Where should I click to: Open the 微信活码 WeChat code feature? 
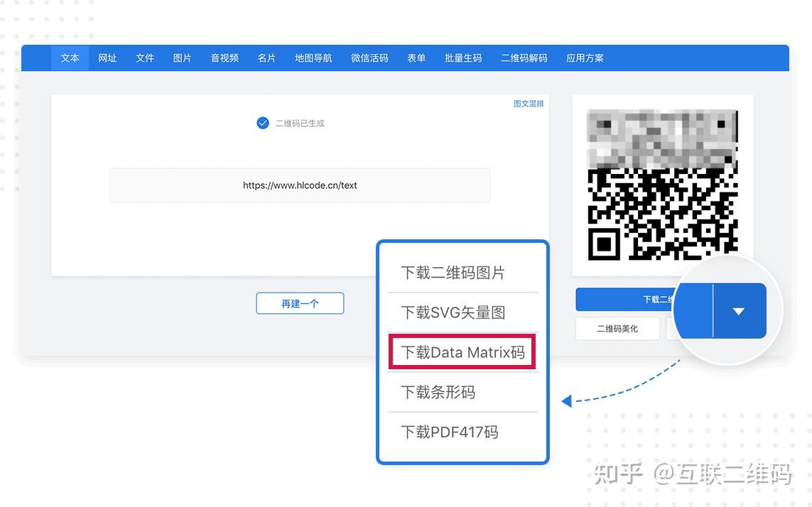point(369,58)
